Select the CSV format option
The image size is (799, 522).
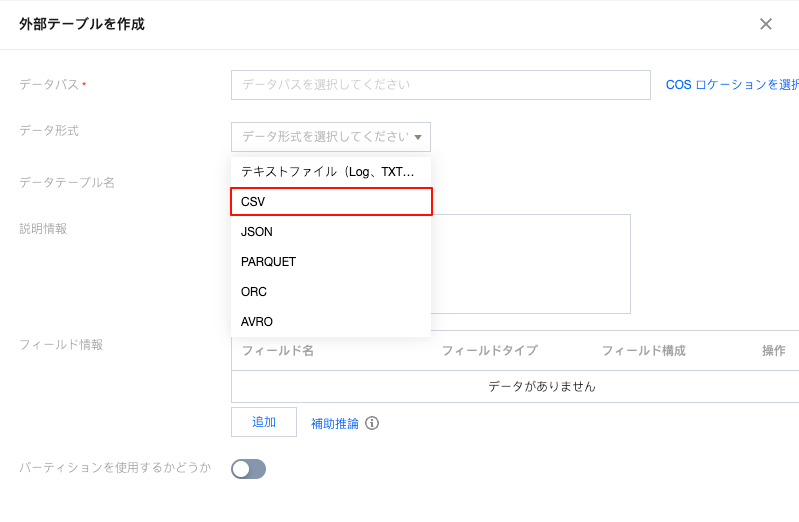pyautogui.click(x=331, y=202)
